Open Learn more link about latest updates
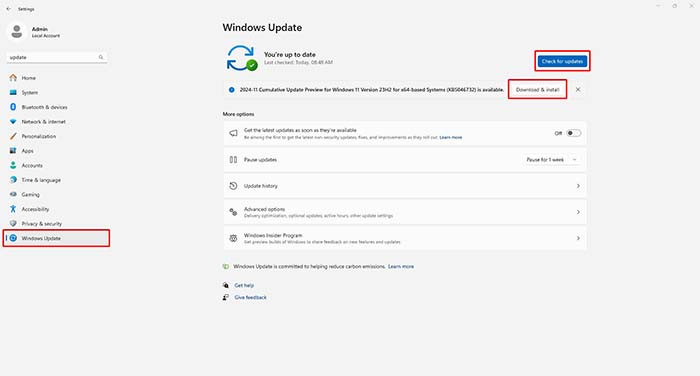The image size is (700, 376). coord(451,138)
